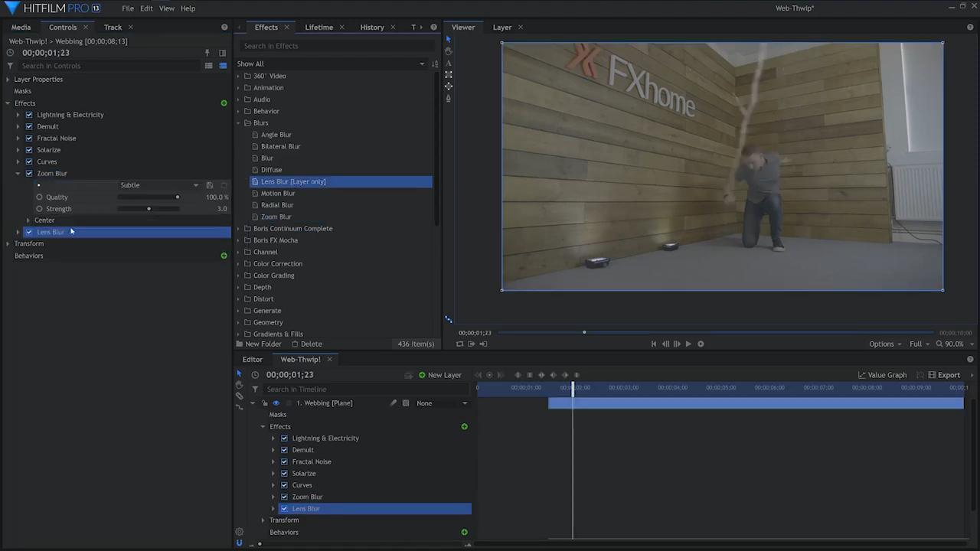Screen dimensions: 980x551
Task: Add behavior via timeline Behaviors plus icon
Action: [x=464, y=532]
